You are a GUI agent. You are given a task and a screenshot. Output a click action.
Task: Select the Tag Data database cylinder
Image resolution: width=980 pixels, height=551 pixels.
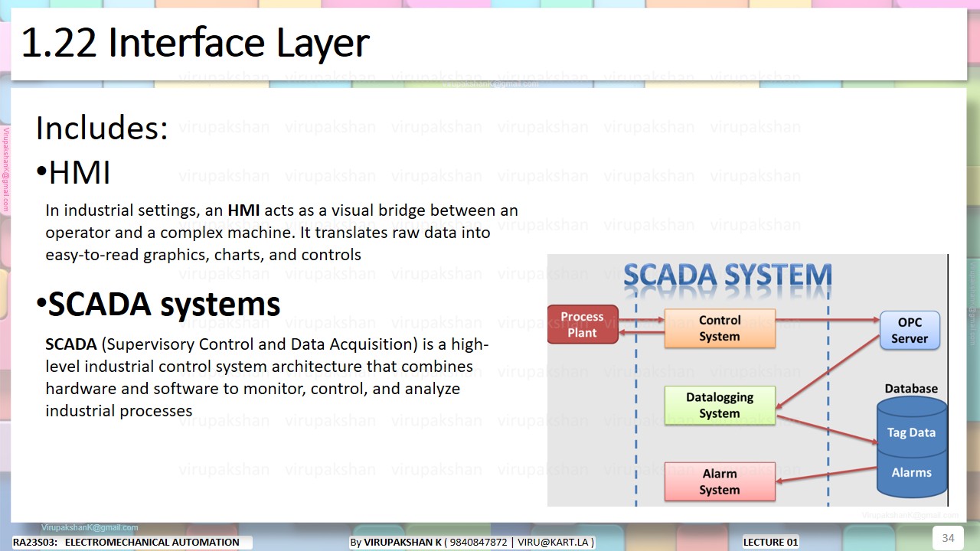click(x=911, y=432)
